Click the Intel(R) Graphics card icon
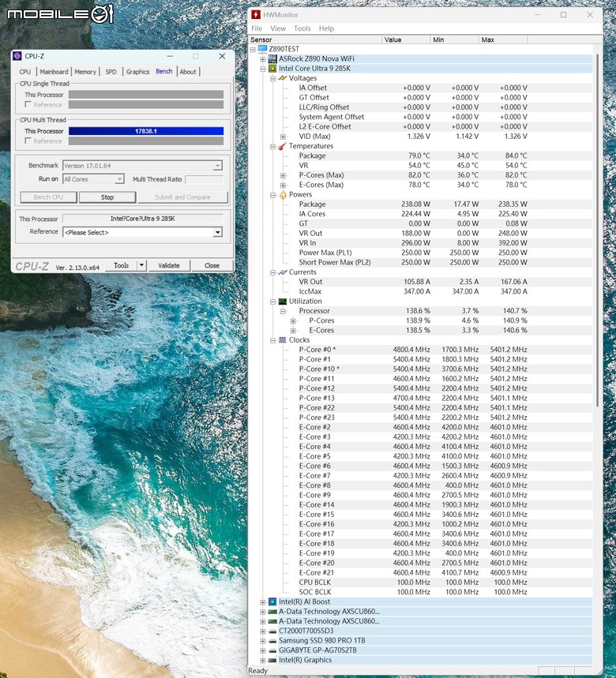616x678 pixels. [272, 661]
